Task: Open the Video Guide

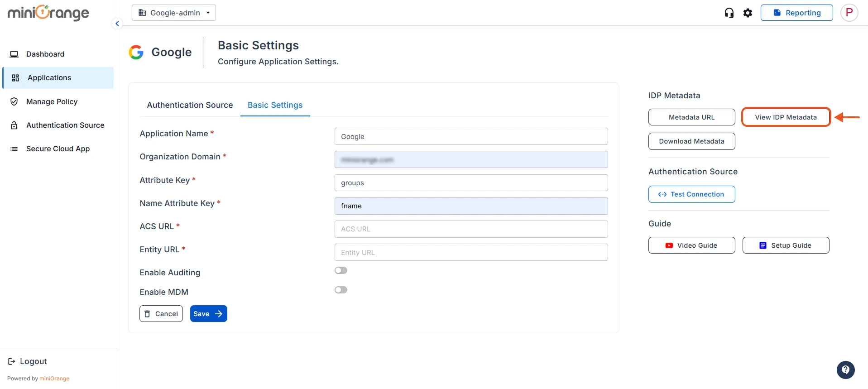Action: [691, 245]
